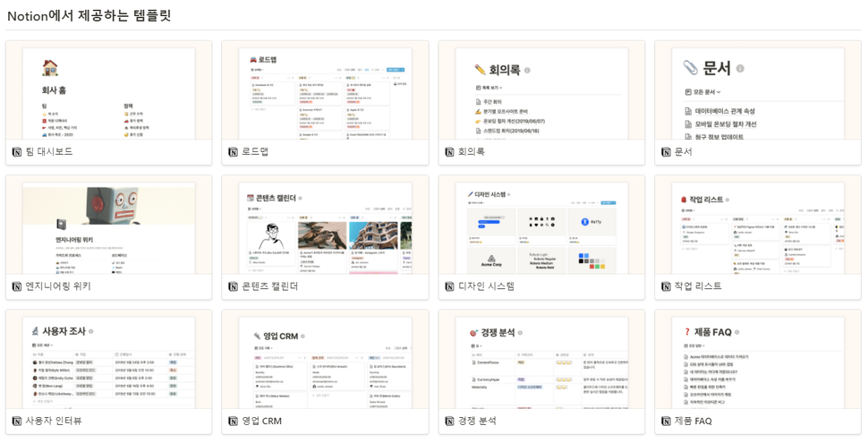Click the Notion icon beside 문서 label
The height and width of the screenshot is (443, 868).
coord(666,152)
